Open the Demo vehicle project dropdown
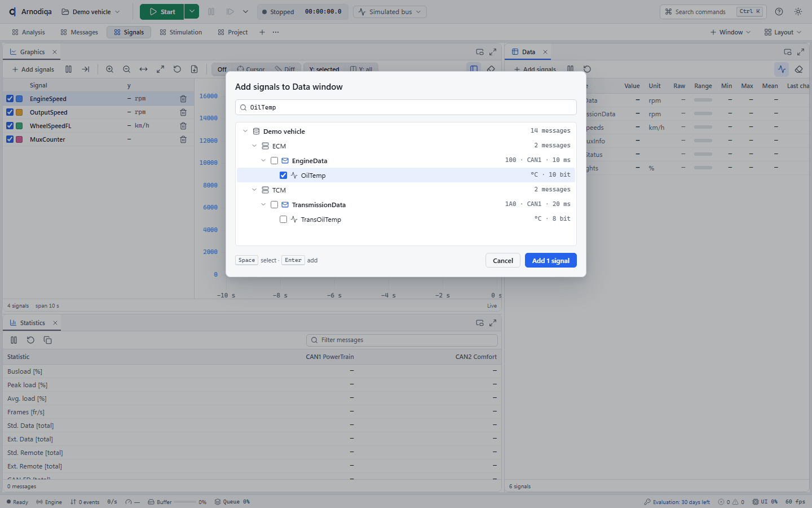Viewport: 812px width, 508px height. (91, 12)
